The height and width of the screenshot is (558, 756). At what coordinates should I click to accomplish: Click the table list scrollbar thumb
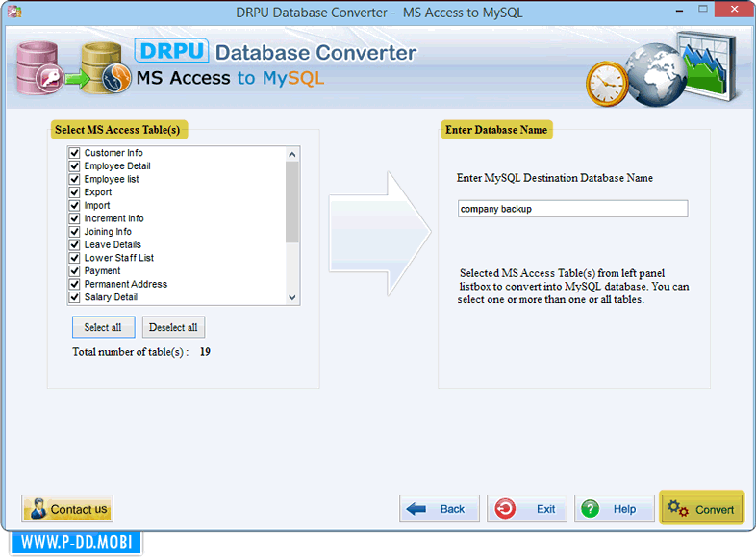(292, 202)
